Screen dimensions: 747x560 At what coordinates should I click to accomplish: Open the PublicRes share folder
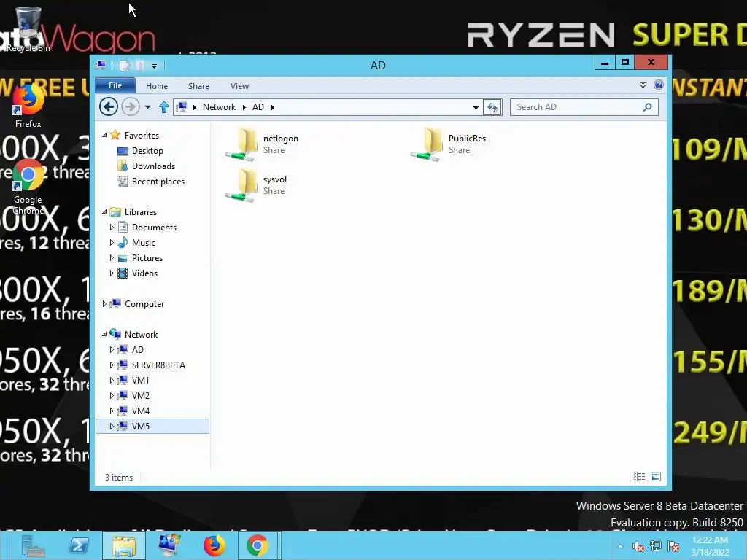(x=448, y=144)
